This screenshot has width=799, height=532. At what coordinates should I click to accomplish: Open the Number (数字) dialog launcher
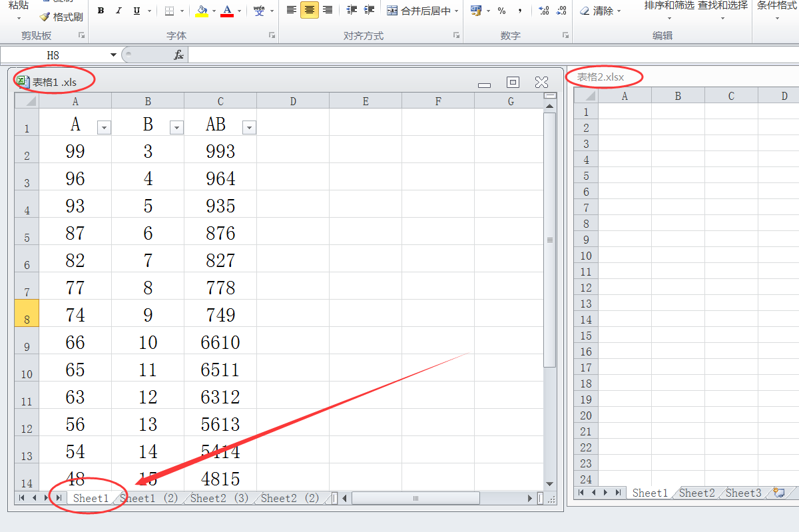click(565, 35)
